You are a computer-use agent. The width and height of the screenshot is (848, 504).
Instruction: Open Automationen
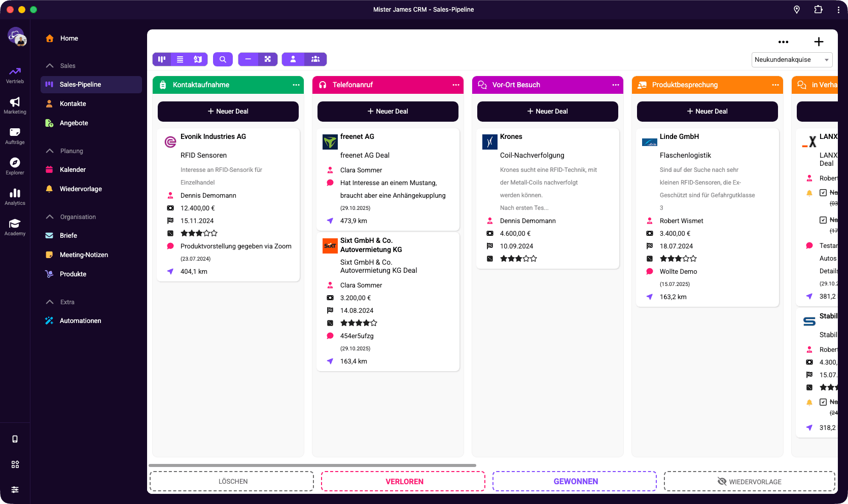[91, 321]
